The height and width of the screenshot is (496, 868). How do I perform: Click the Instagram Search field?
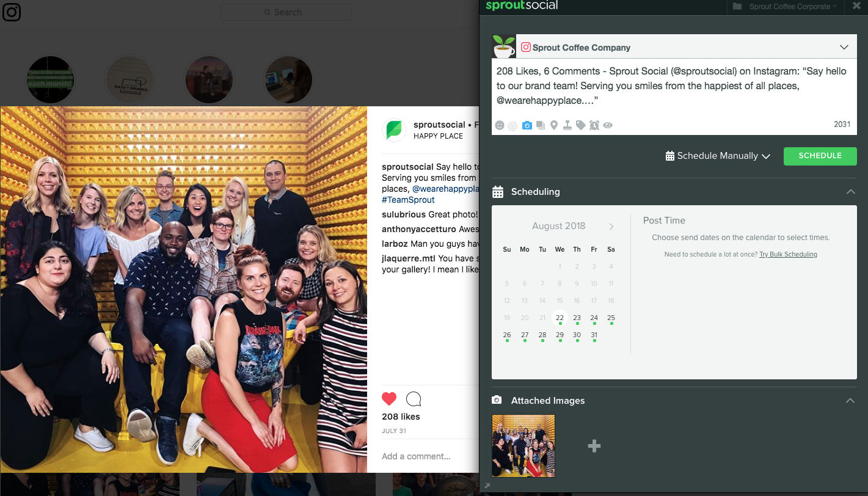point(286,12)
